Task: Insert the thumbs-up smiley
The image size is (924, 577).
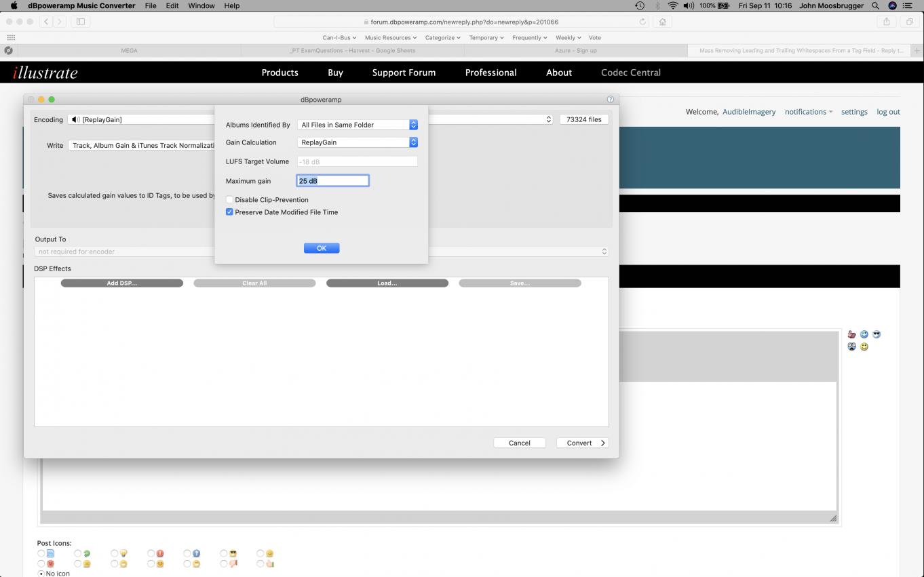Action: point(851,334)
